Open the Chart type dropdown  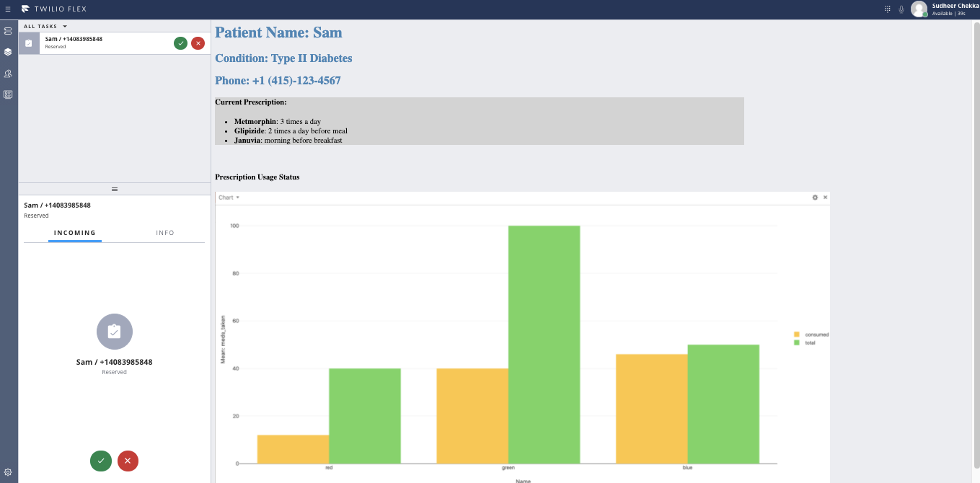[229, 198]
